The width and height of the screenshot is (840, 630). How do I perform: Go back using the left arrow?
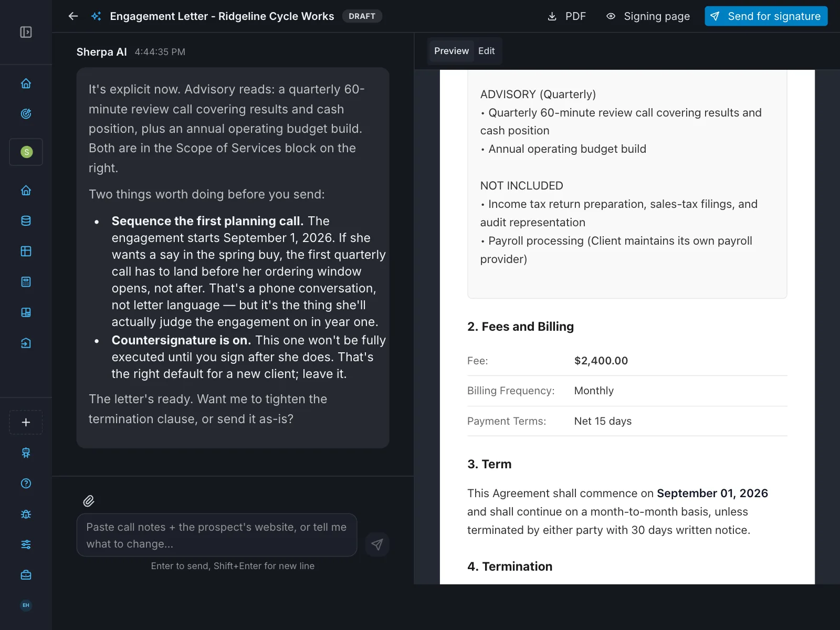[x=73, y=16]
